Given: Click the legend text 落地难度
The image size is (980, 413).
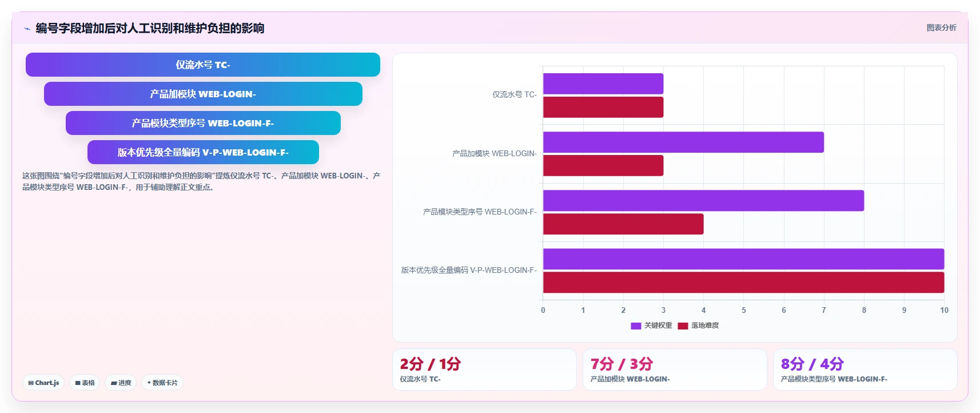Looking at the screenshot, I should (x=705, y=325).
